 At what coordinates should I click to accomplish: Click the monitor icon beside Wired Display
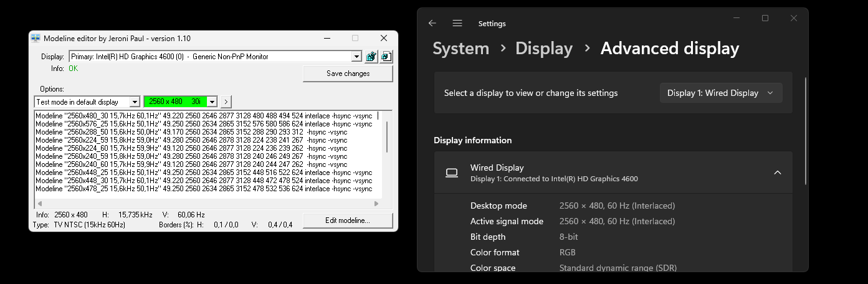pyautogui.click(x=452, y=173)
